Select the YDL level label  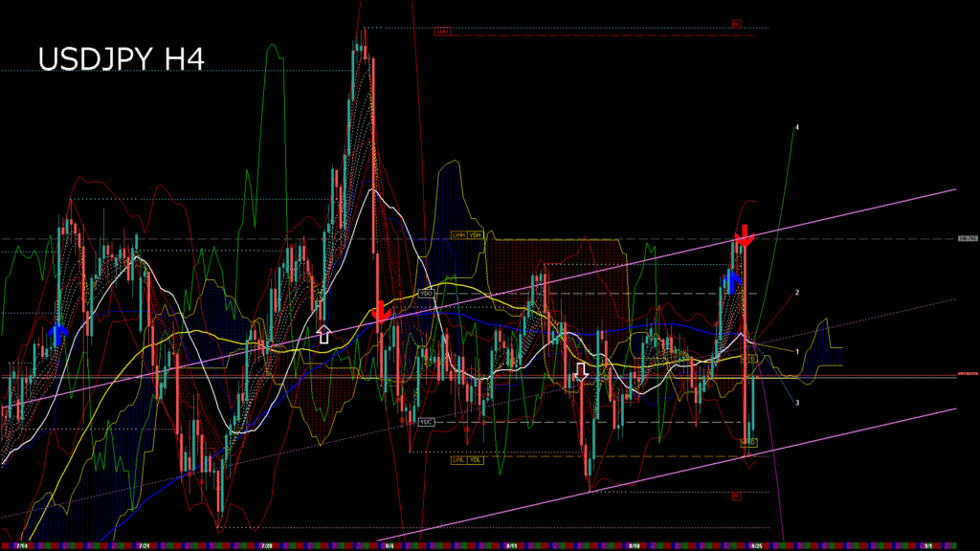click(476, 459)
